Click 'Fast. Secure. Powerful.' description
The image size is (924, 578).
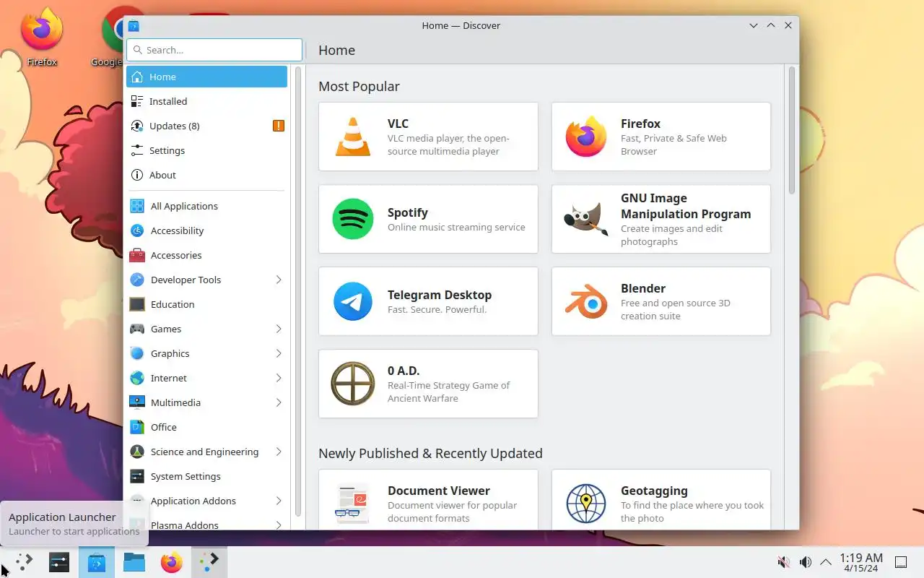(x=437, y=309)
